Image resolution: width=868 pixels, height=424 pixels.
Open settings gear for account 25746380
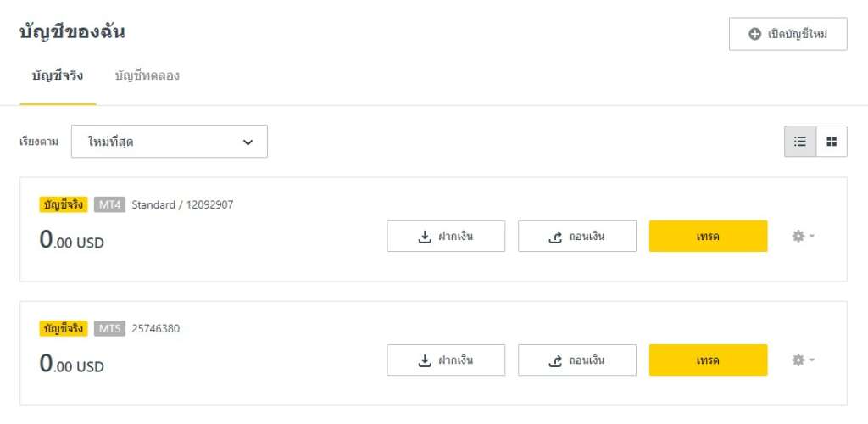coord(798,360)
